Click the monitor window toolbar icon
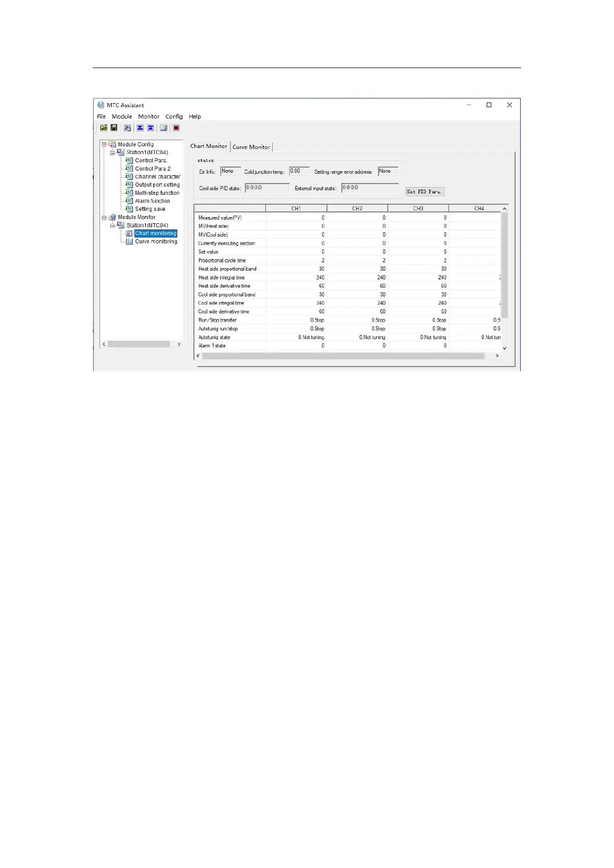Image resolution: width=614 pixels, height=868 pixels. click(163, 128)
